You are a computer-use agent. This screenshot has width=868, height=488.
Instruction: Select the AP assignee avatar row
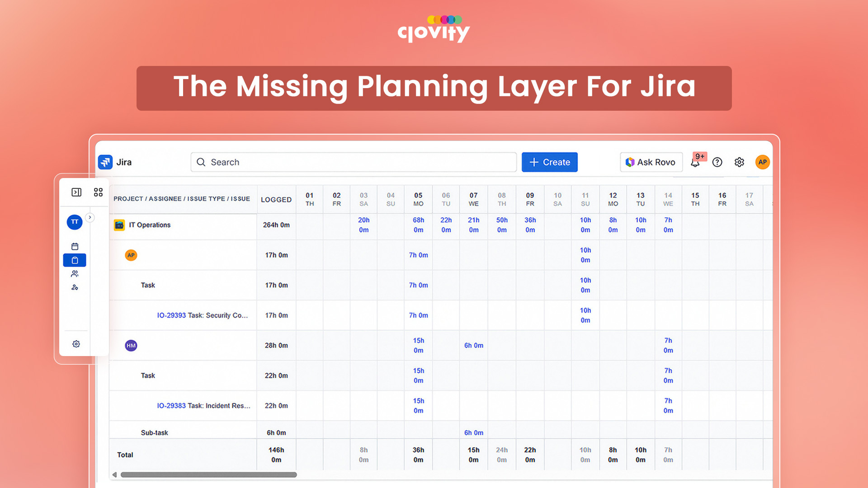tap(131, 255)
